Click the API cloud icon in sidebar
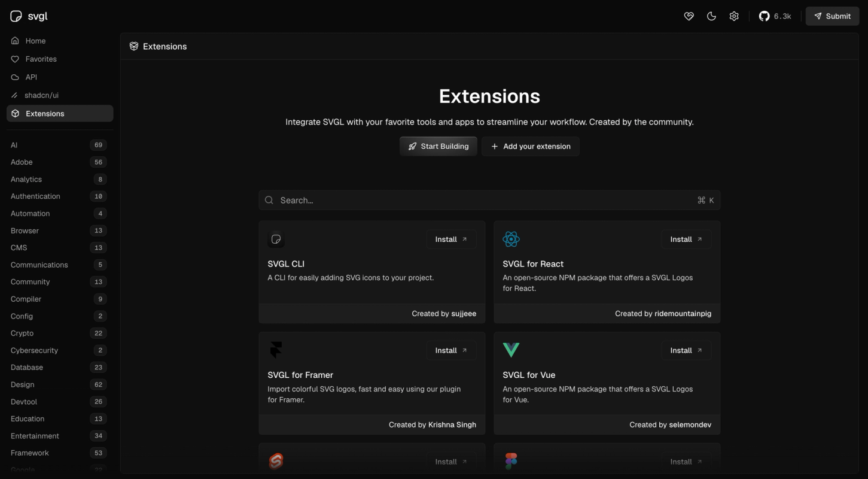This screenshot has height=479, width=868. tap(15, 77)
